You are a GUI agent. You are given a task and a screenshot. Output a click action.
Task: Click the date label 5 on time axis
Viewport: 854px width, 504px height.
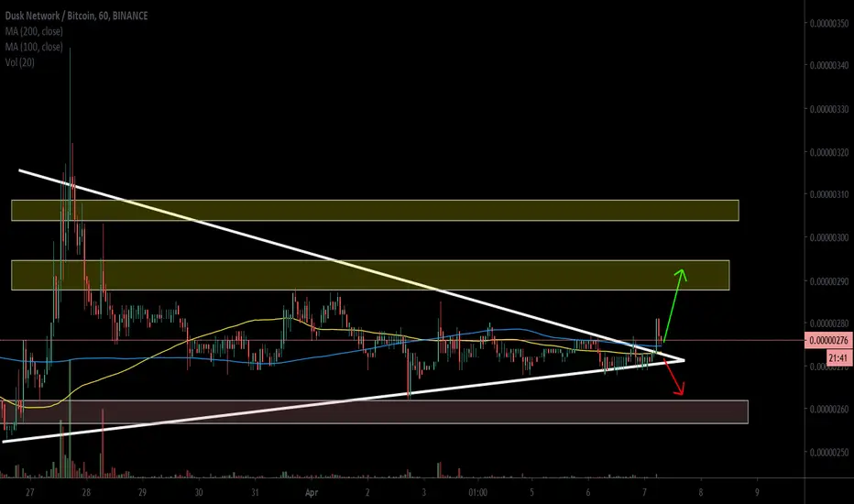pos(532,493)
